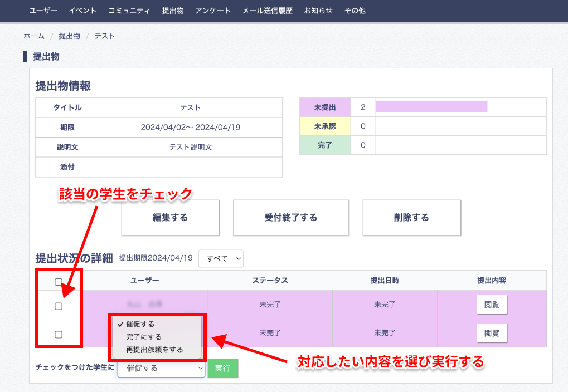Open the ユーザー menu in the navigation bar
Image resolution: width=568 pixels, height=392 pixels.
tap(43, 10)
